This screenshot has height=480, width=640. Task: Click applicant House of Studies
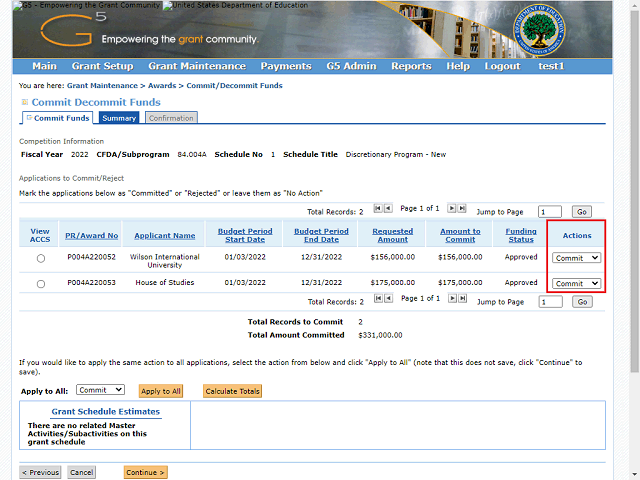(165, 282)
